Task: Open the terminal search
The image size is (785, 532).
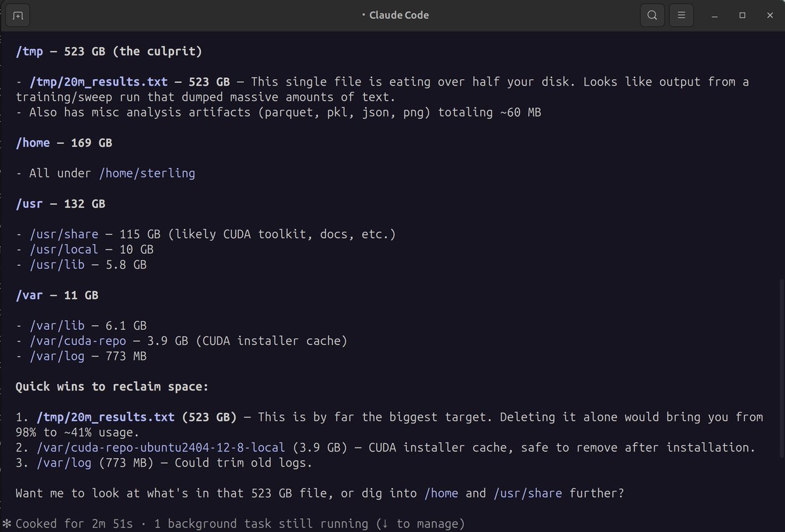Action: [x=652, y=15]
